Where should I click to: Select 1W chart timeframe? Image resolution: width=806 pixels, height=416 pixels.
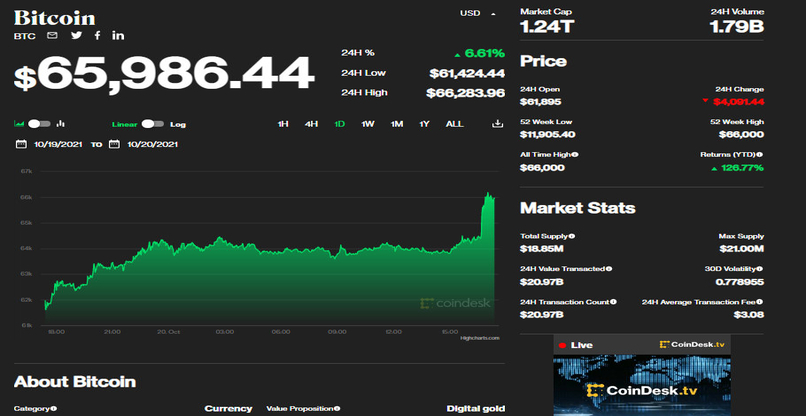368,124
